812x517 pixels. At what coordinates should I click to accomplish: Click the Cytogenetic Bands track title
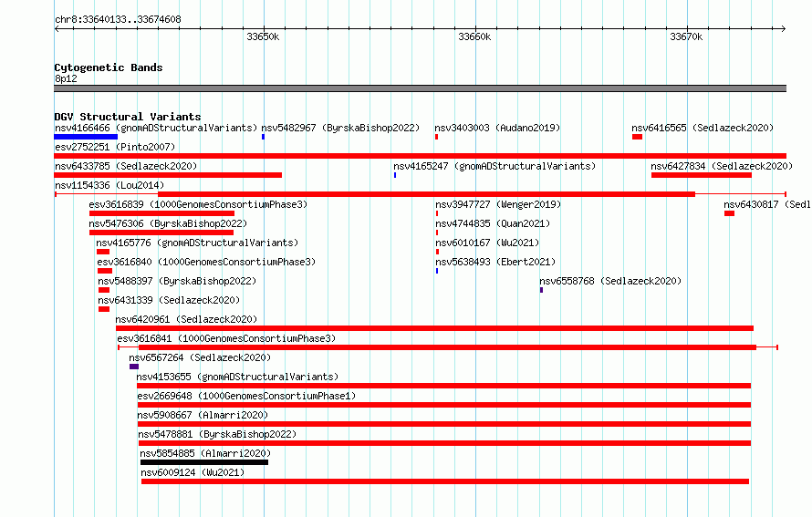(x=109, y=67)
